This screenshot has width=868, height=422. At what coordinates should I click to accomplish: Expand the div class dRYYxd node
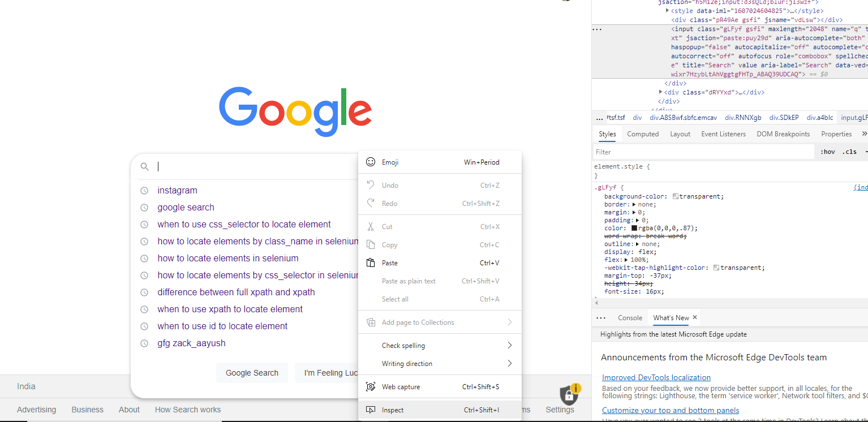(661, 92)
